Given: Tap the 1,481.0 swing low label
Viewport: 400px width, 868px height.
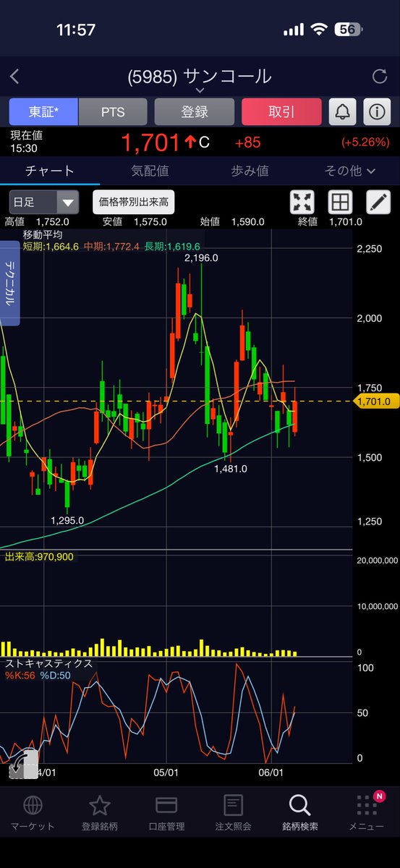Looking at the screenshot, I should click(231, 469).
